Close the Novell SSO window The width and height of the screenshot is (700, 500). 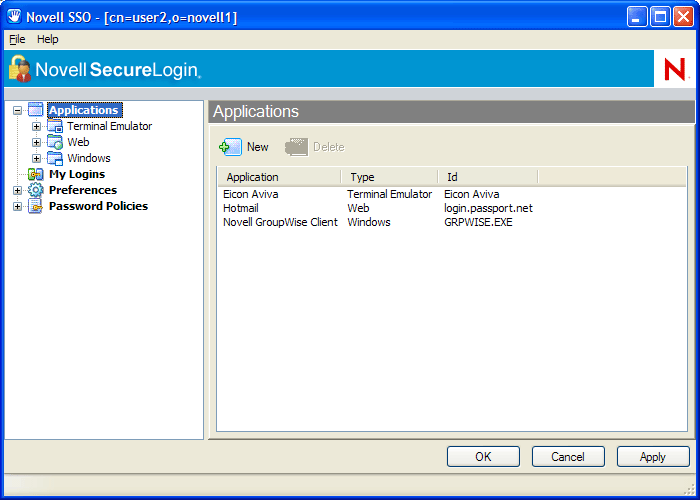(x=683, y=17)
